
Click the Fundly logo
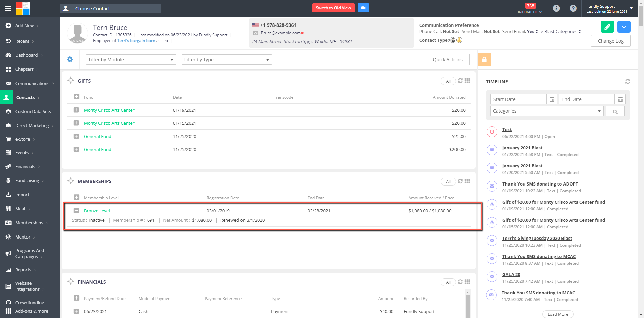pyautogui.click(x=23, y=8)
